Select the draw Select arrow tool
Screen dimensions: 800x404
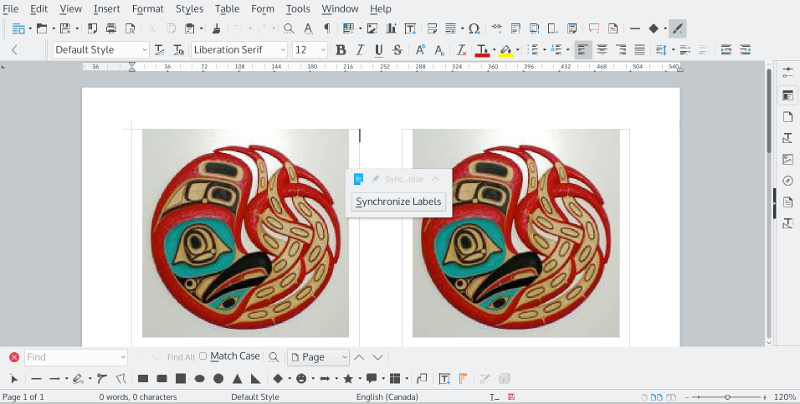14,378
